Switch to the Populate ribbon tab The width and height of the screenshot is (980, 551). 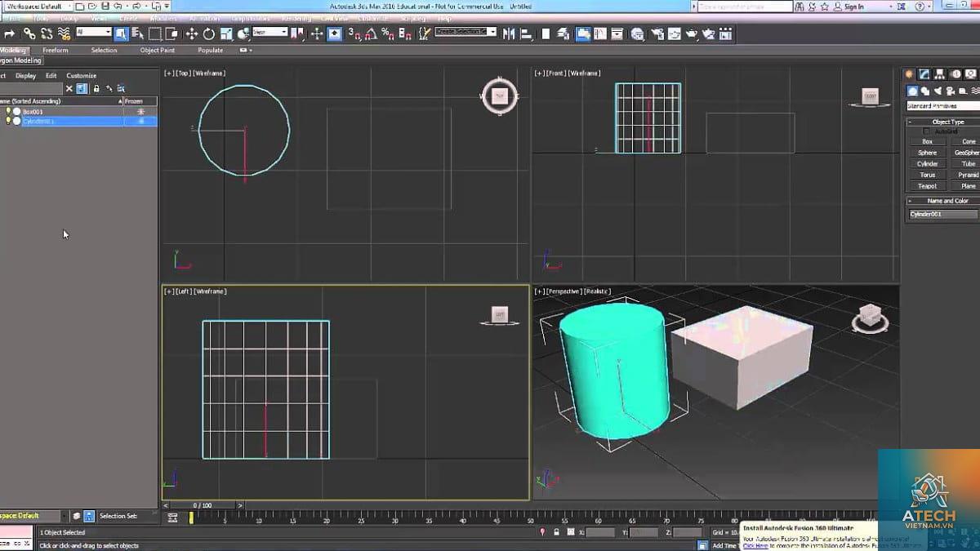(x=210, y=50)
